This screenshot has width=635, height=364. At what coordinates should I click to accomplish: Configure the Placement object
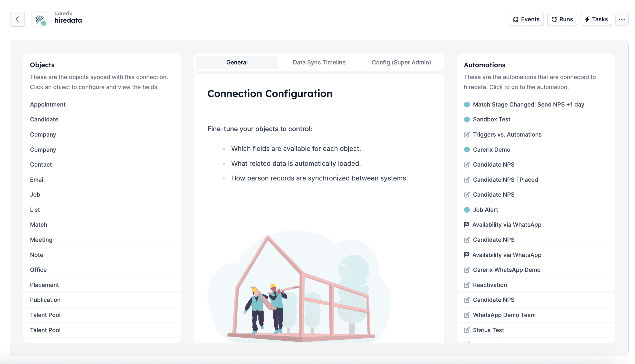[x=102, y=285]
